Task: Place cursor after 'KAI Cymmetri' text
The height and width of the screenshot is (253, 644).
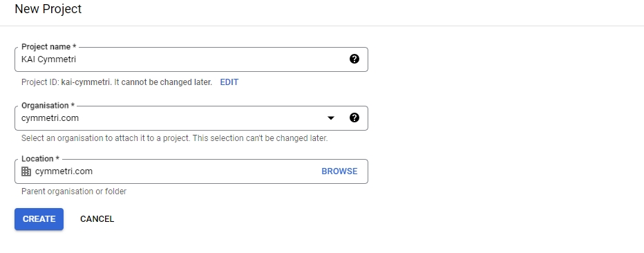Action: pos(77,59)
